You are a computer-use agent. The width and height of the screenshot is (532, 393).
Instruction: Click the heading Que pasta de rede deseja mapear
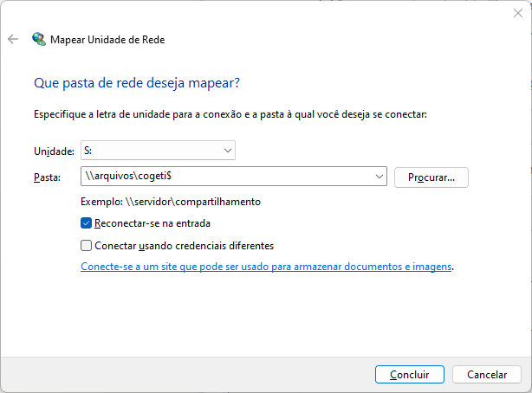coord(136,83)
